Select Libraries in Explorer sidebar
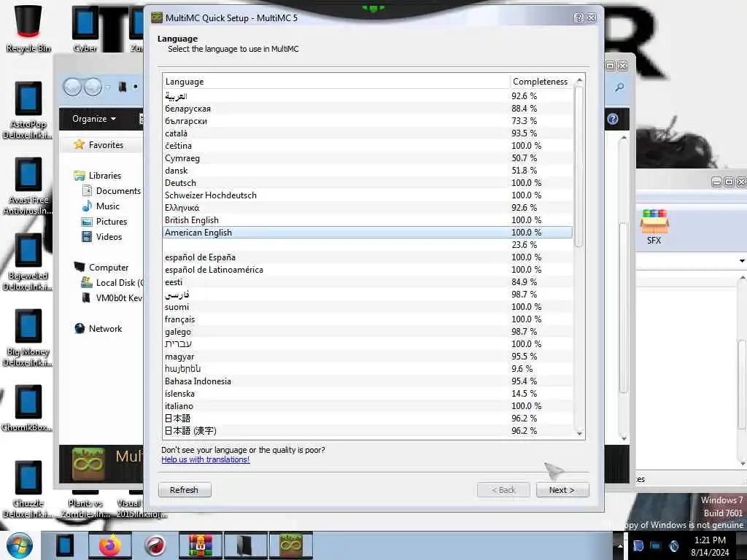The height and width of the screenshot is (560, 747). click(x=98, y=175)
